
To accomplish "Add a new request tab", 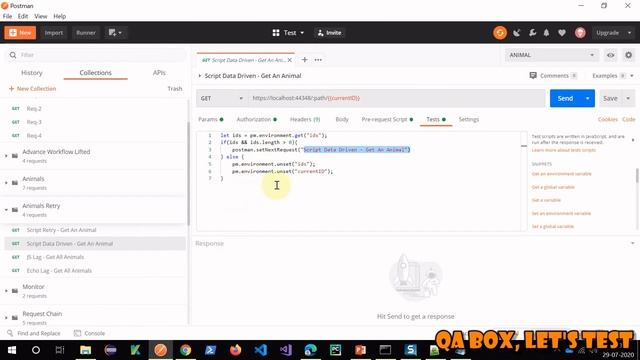I will pyautogui.click(x=304, y=60).
